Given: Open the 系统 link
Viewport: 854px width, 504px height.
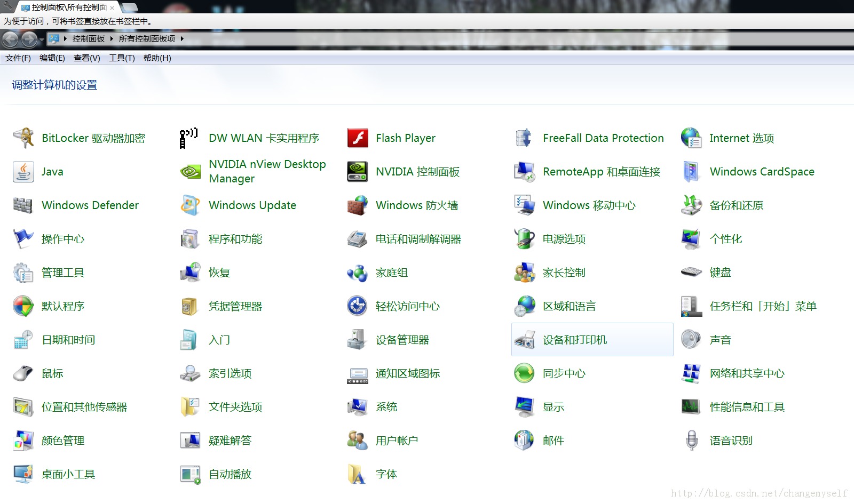Looking at the screenshot, I should pos(386,407).
